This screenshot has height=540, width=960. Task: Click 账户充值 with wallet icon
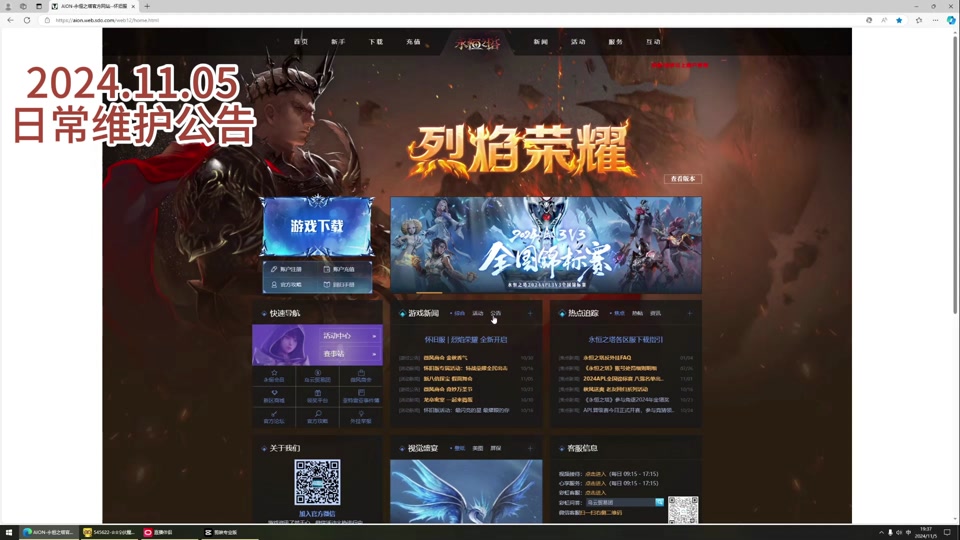tap(339, 269)
